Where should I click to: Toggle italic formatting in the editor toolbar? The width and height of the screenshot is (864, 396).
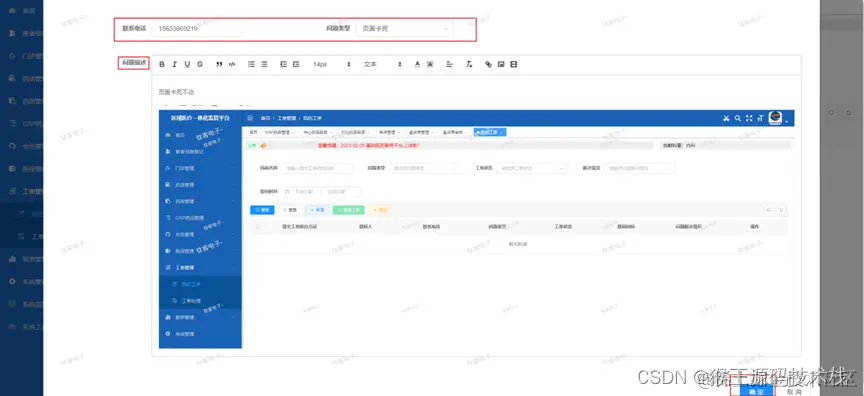tap(175, 64)
